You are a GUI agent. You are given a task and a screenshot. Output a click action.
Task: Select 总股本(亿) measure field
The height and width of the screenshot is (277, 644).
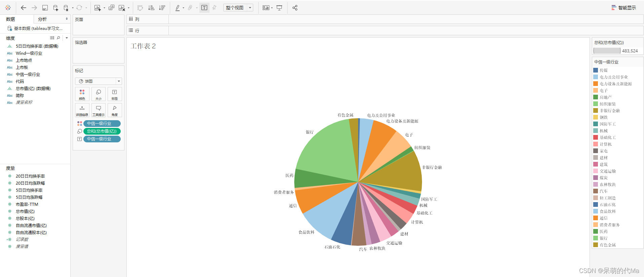tap(25, 219)
